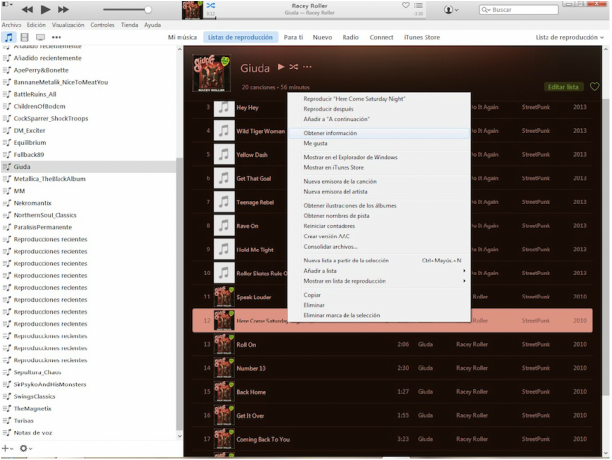Click Hey Hey song placeholder artwork
This screenshot has width=612, height=460.
(x=224, y=107)
